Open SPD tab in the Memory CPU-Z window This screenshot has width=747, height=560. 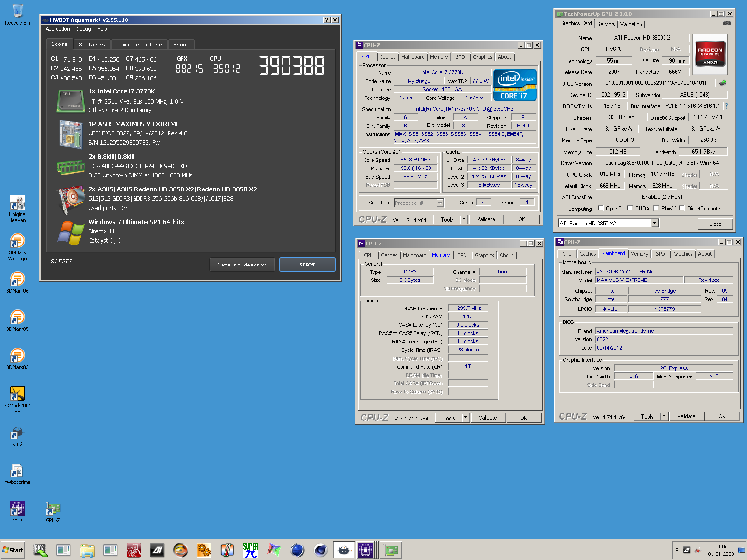click(x=462, y=255)
